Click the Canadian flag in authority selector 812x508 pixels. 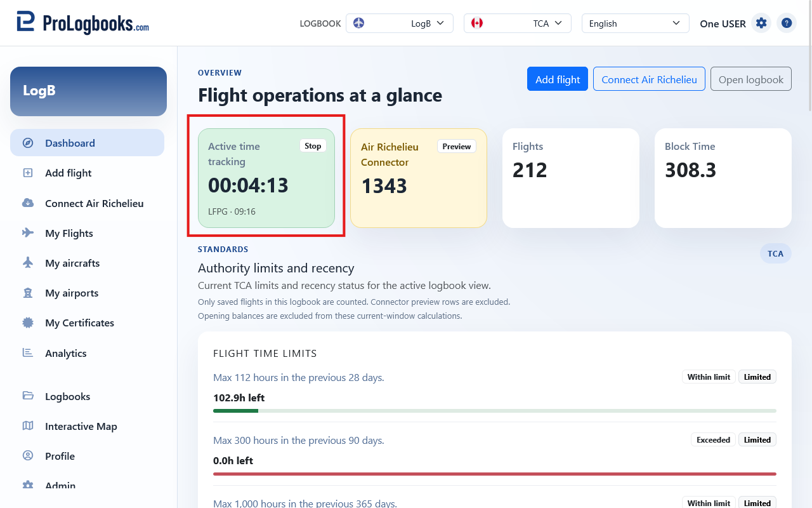pos(477,23)
